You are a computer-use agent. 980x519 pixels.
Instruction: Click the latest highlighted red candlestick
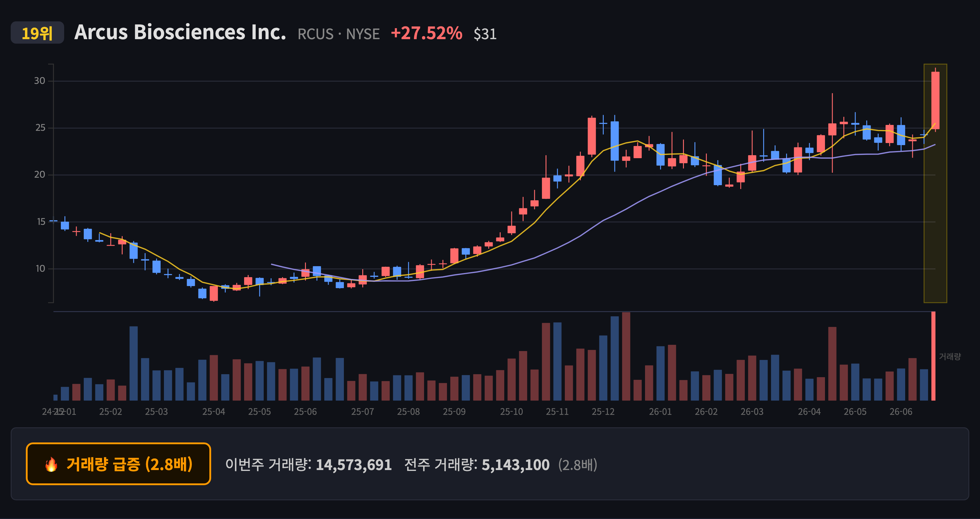tap(935, 100)
